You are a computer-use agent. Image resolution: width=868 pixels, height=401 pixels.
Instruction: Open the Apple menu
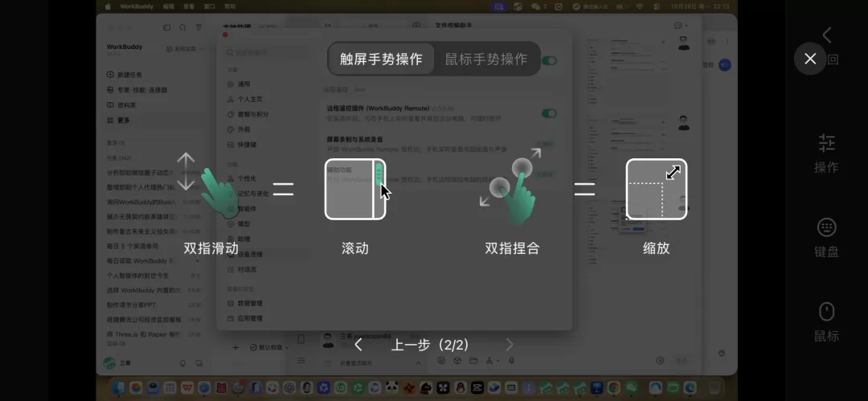(108, 6)
